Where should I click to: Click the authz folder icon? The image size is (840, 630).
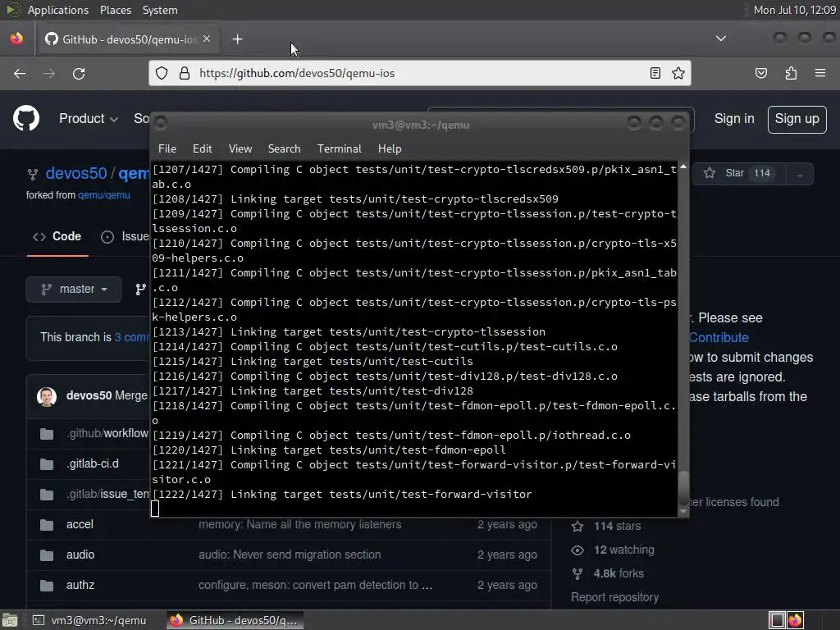47,585
